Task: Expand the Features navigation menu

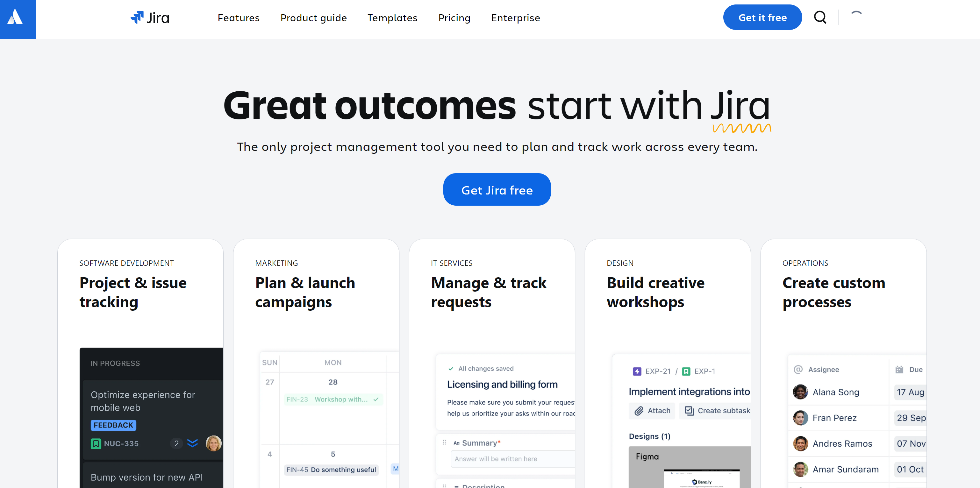Action: (x=239, y=18)
